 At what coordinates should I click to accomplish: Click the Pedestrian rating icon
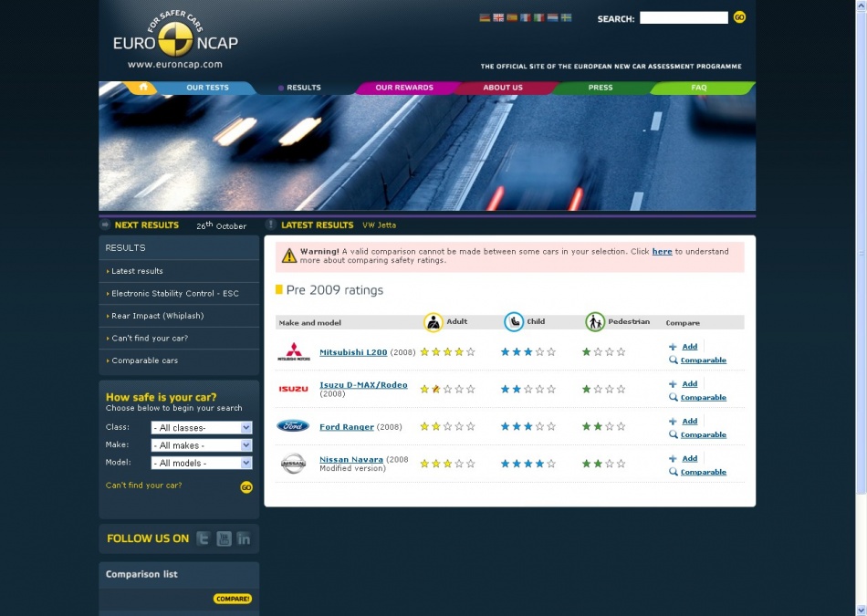(x=595, y=322)
